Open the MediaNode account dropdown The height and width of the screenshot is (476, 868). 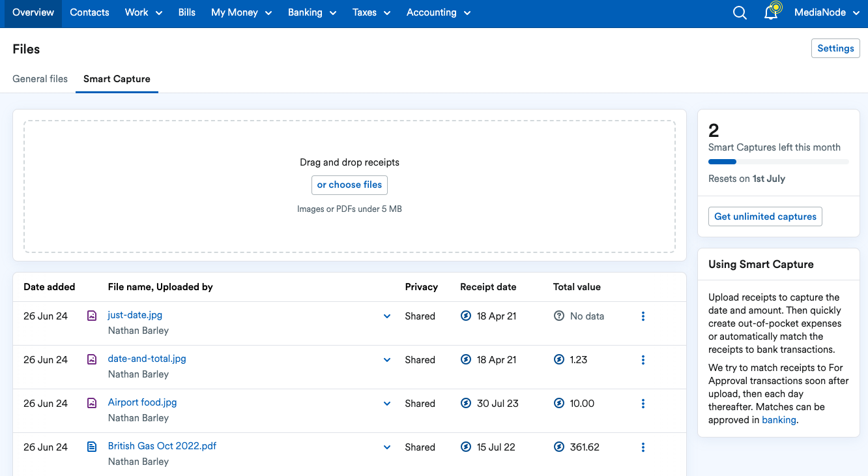click(826, 12)
